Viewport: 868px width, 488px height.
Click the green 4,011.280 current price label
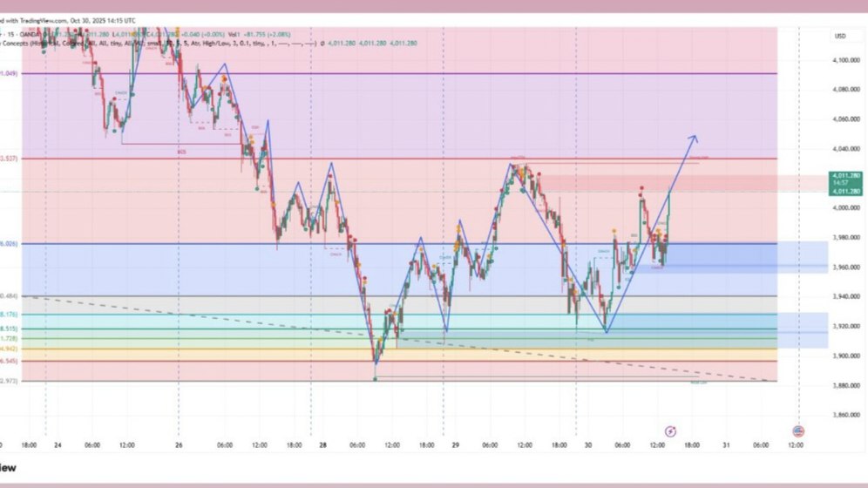[845, 183]
